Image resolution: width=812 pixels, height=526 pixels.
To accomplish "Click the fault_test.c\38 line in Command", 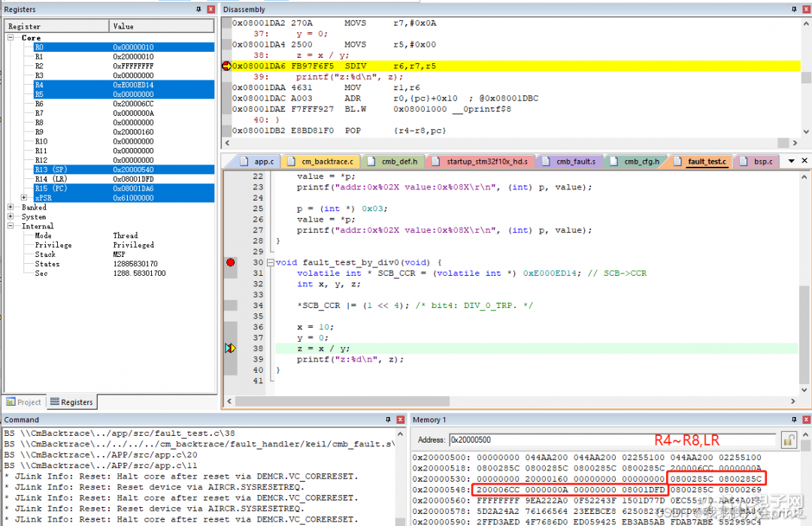I will pyautogui.click(x=120, y=434).
